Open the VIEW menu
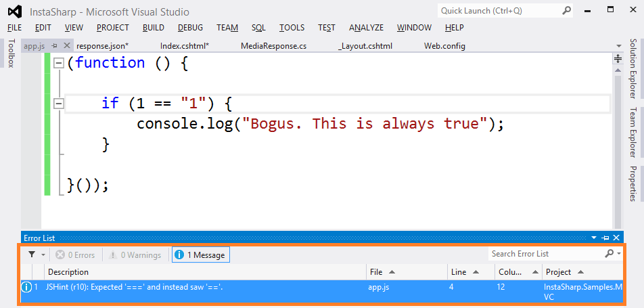 pos(74,28)
